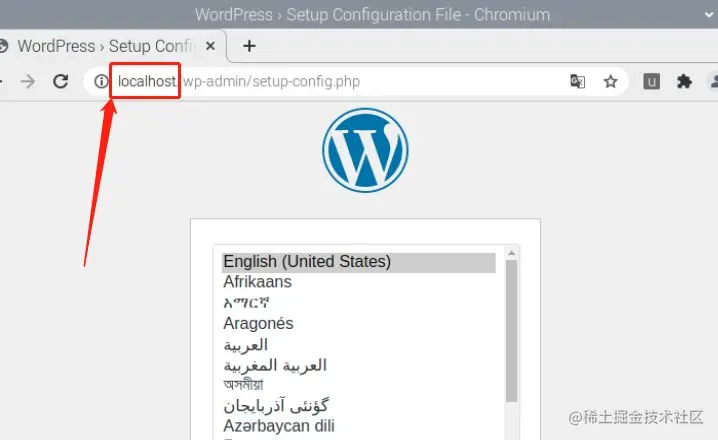
Task: Select Azərbaycan dili in the language list
Action: tap(359, 426)
